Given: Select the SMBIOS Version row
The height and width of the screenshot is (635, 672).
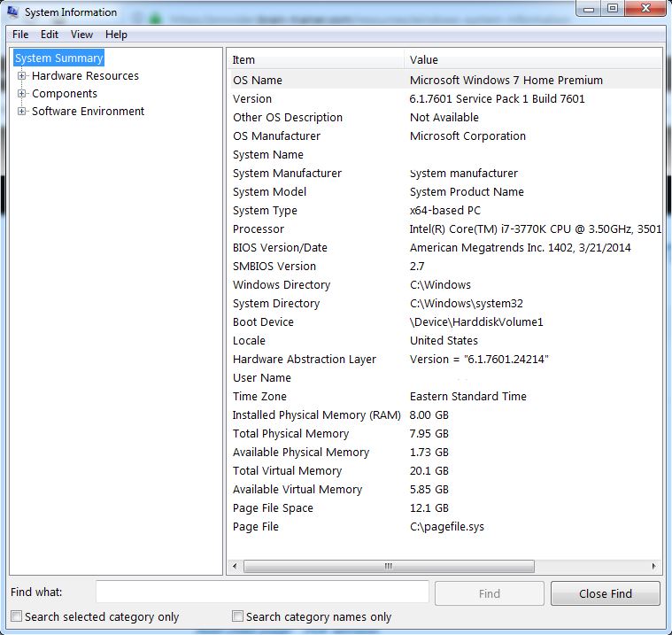Looking at the screenshot, I should click(x=445, y=267).
